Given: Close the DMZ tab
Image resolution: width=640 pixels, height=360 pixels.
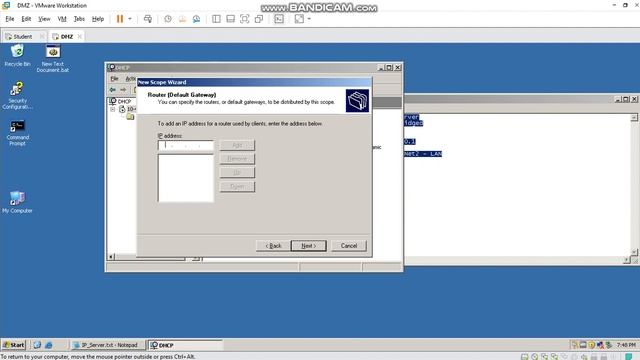Looking at the screenshot, I should (x=80, y=36).
